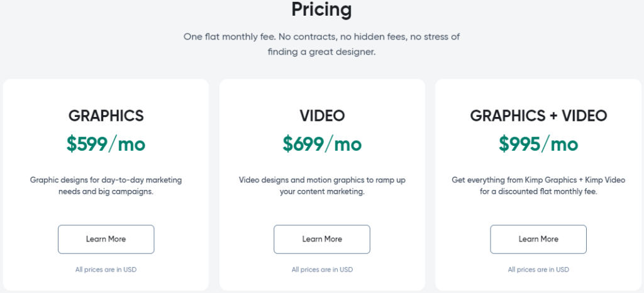Click the USD note in the VIDEO card

click(322, 270)
